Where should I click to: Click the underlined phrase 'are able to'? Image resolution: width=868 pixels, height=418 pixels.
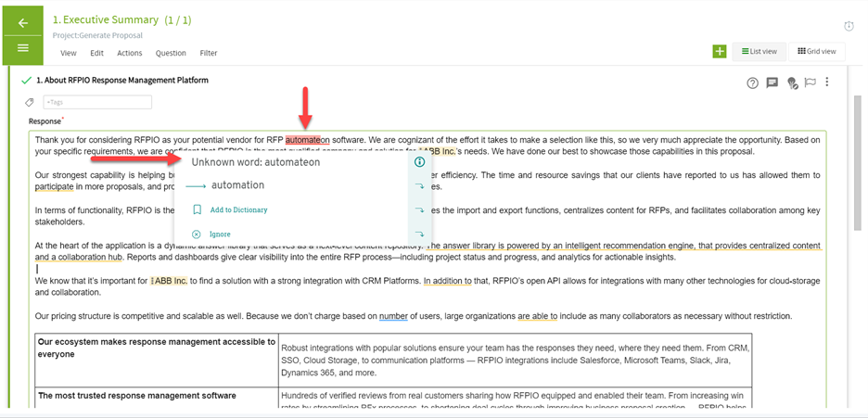tap(538, 316)
